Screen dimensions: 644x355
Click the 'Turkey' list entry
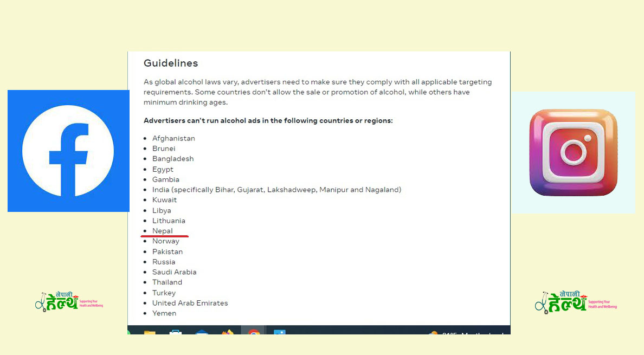coord(164,293)
